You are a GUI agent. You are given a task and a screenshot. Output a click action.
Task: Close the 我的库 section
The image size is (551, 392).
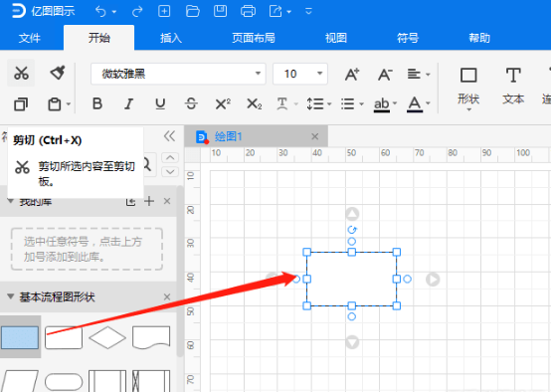167,201
